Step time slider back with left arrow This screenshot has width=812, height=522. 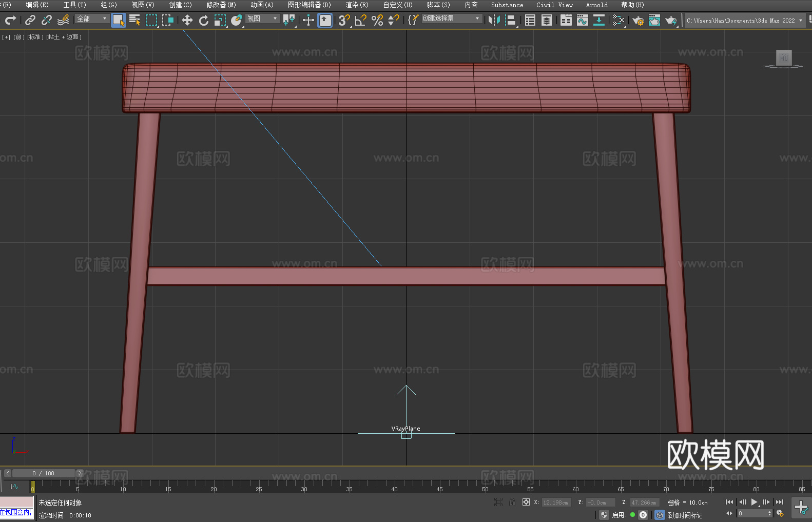[8, 473]
